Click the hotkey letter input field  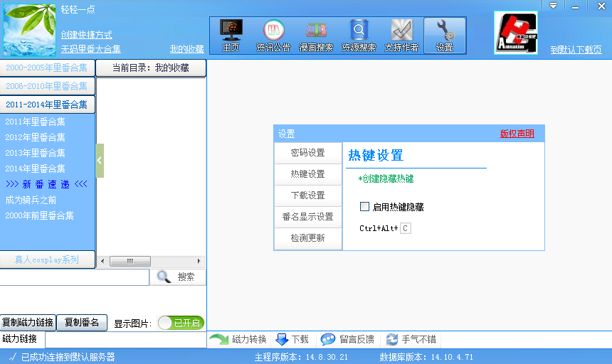click(x=406, y=228)
